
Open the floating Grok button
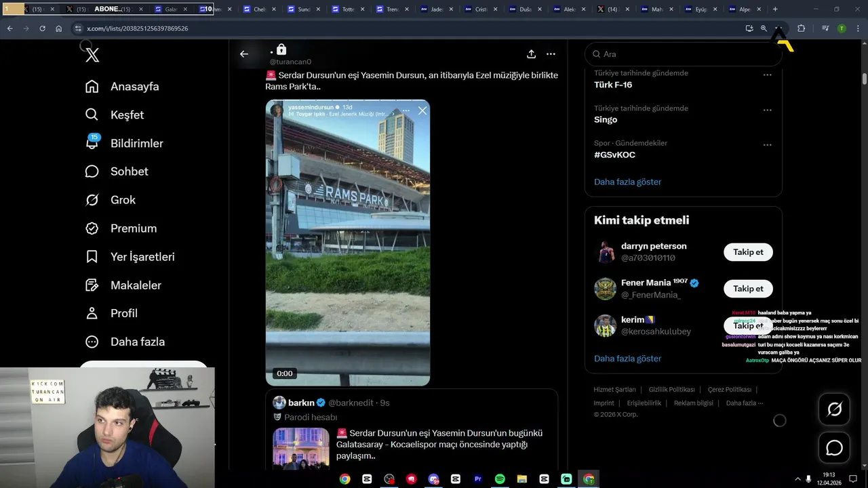[x=834, y=409]
